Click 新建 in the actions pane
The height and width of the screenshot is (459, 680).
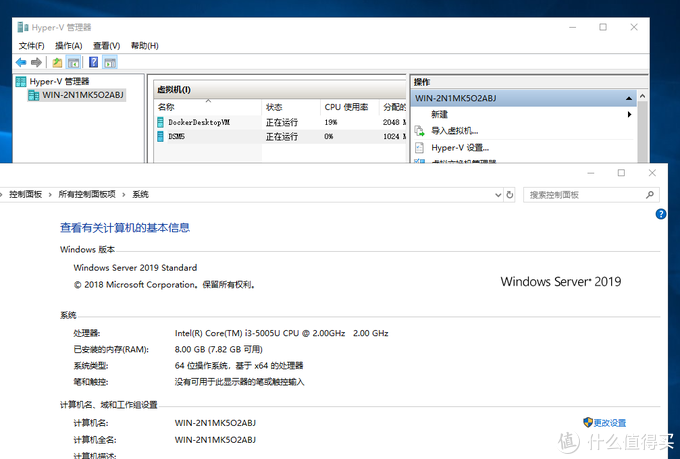pos(439,115)
